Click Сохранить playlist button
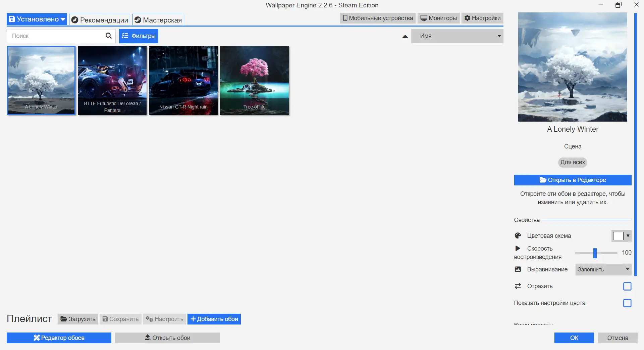This screenshot has width=644, height=350. [x=120, y=319]
